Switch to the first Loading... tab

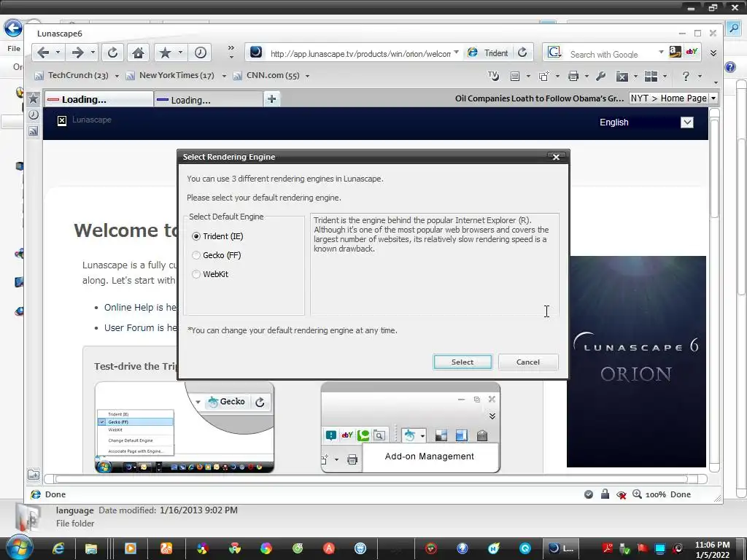tap(99, 99)
